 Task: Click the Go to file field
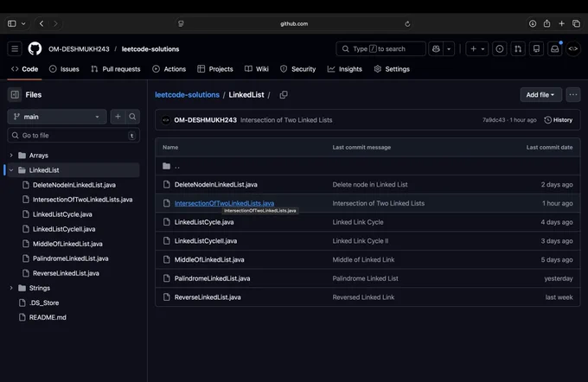point(73,136)
